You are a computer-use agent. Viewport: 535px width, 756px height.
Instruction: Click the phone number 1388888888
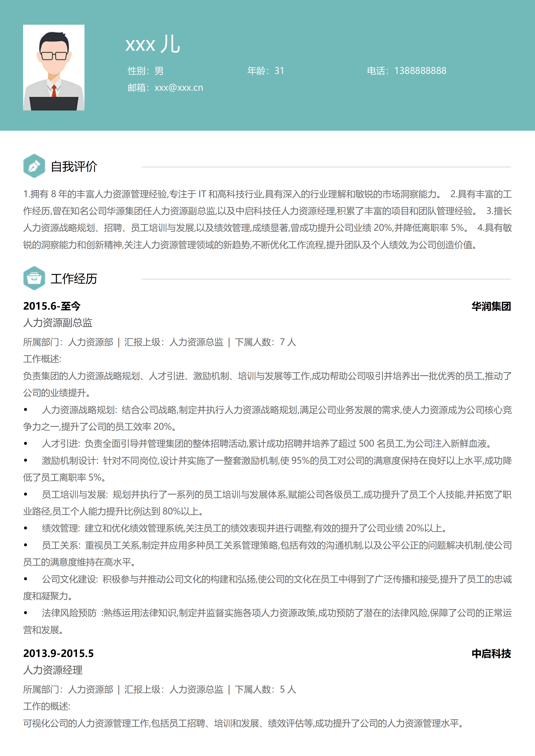[x=420, y=71]
